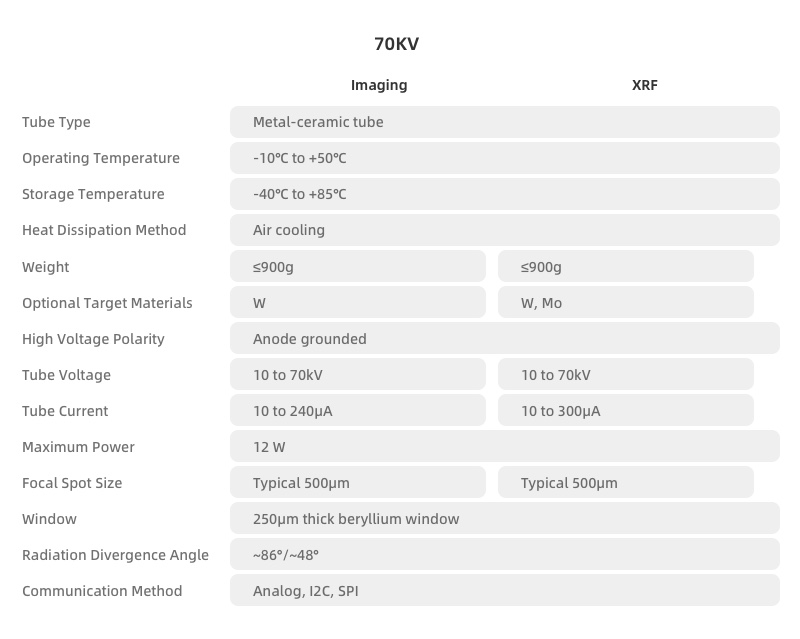Select the XRF column header
This screenshot has width=800, height=639.
(x=645, y=85)
